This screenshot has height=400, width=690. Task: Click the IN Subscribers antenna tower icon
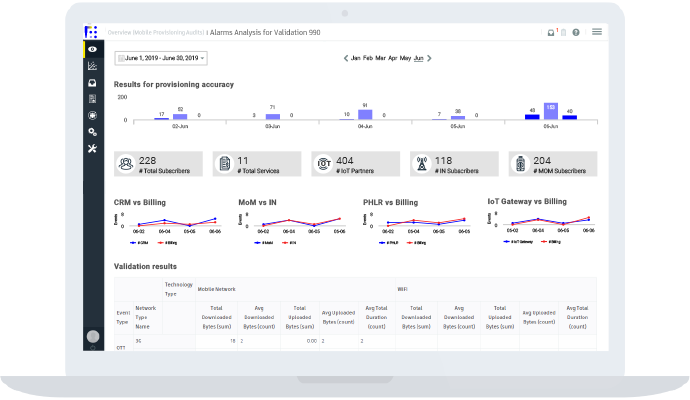pyautogui.click(x=422, y=164)
